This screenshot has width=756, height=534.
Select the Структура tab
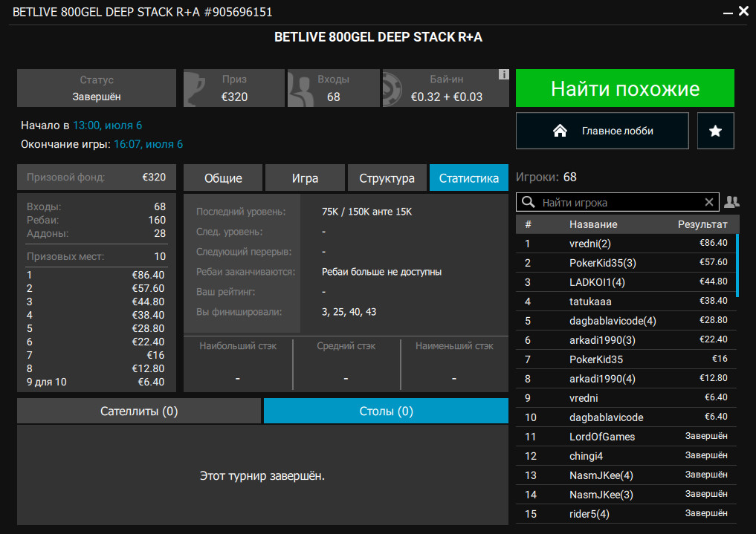(387, 178)
